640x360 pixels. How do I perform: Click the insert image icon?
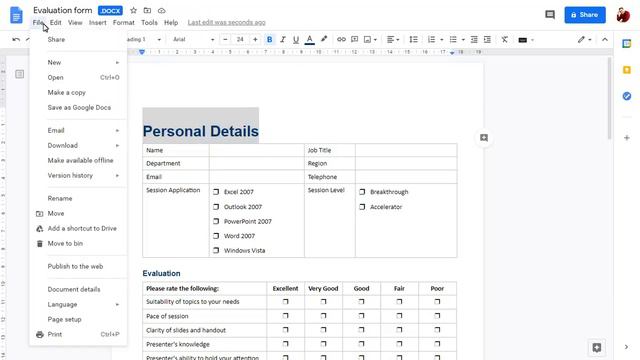tap(367, 40)
